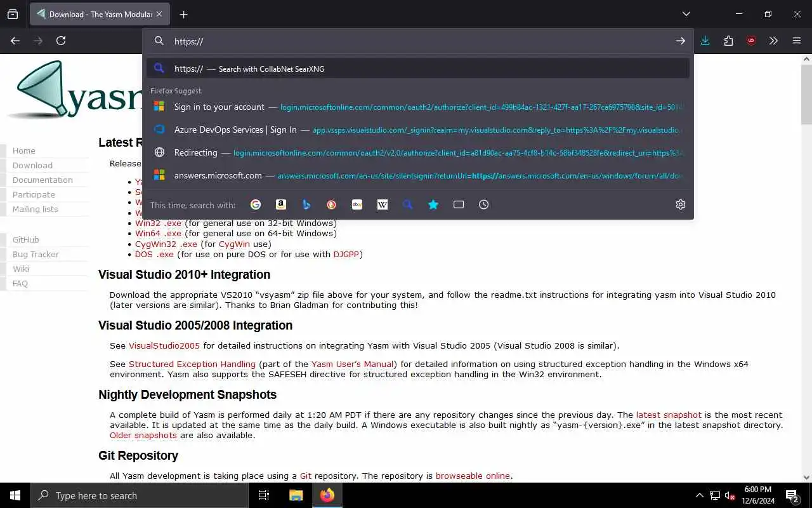
Task: Open File Explorer from taskbar
Action: (x=296, y=495)
